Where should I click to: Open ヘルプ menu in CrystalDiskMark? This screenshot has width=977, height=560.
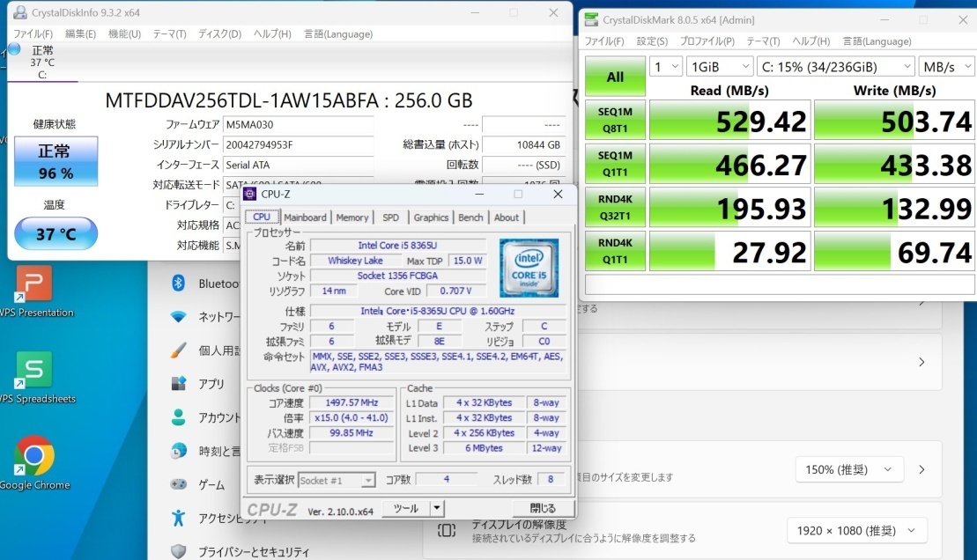point(810,41)
